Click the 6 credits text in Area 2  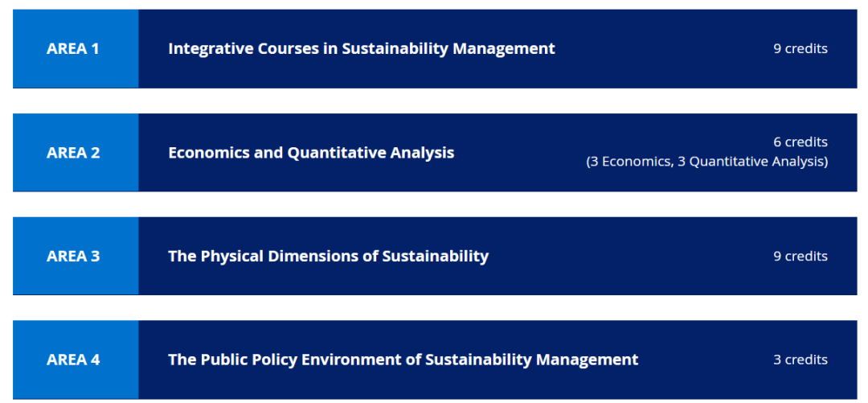coord(800,142)
